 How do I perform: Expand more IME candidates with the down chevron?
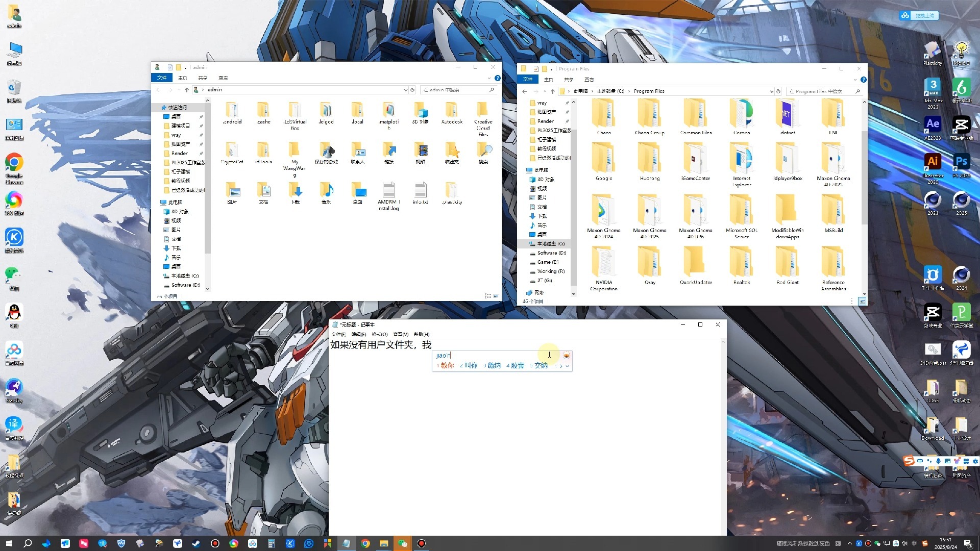pyautogui.click(x=568, y=366)
